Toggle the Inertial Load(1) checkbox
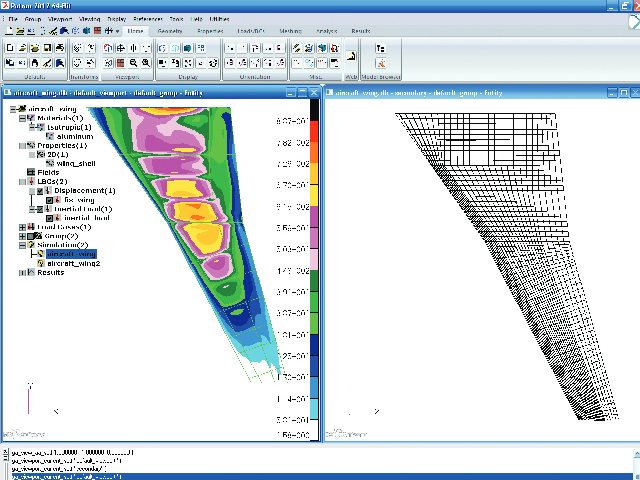Viewport: 640px width, 480px height. pyautogui.click(x=40, y=209)
